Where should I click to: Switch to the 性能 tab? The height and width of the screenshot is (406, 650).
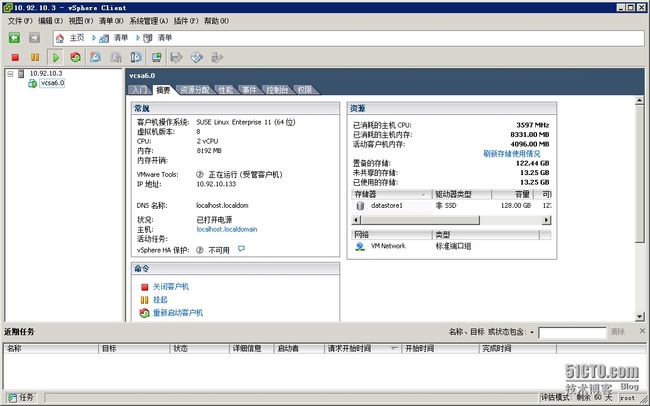(226, 90)
